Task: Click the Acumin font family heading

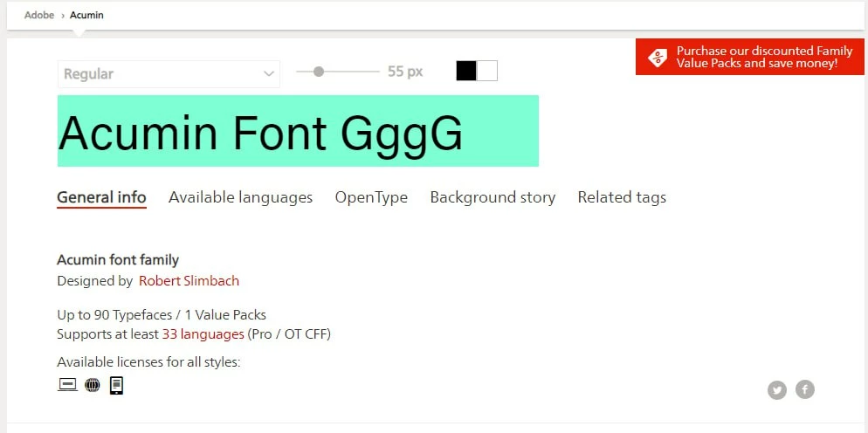Action: tap(118, 259)
